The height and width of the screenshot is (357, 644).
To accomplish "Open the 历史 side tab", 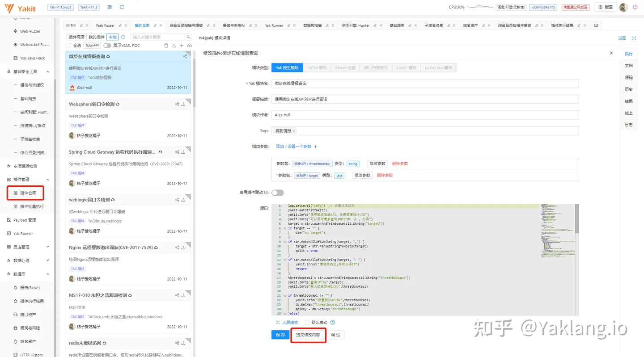I will [x=628, y=89].
